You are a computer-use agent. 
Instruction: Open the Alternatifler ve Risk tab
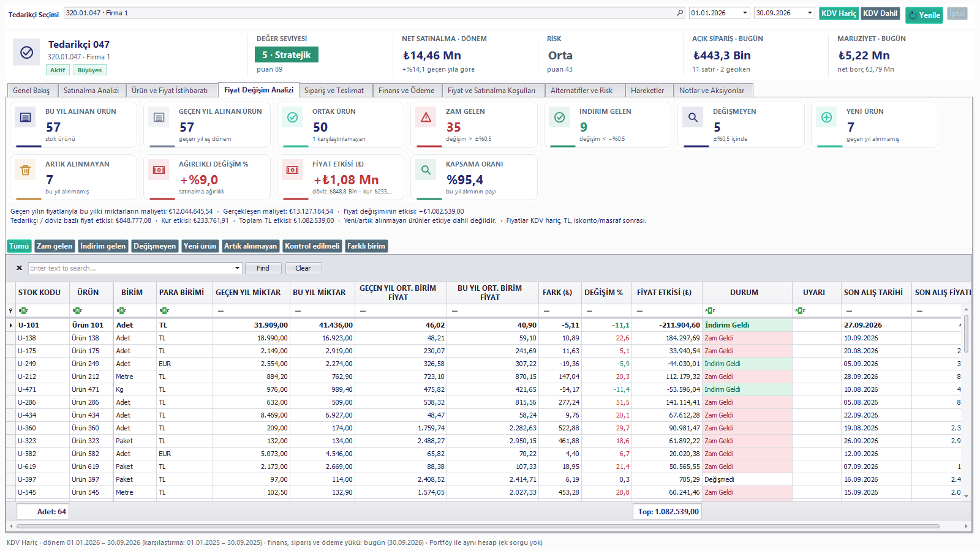pyautogui.click(x=581, y=91)
